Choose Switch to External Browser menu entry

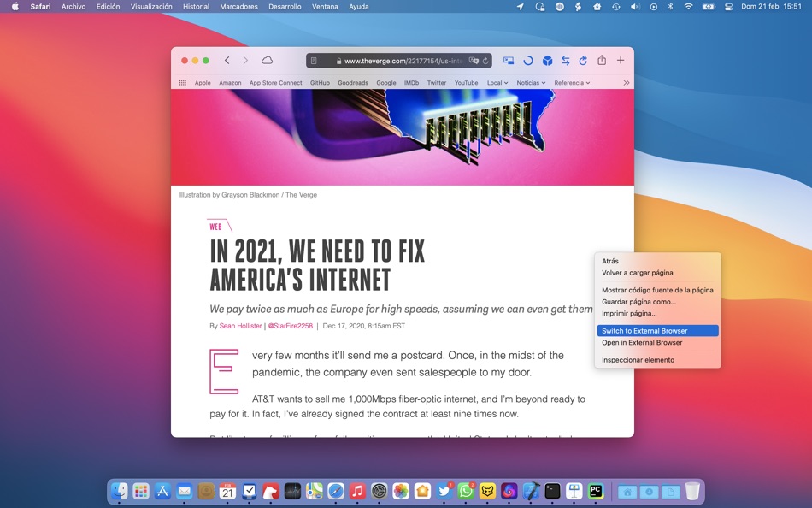(x=657, y=331)
